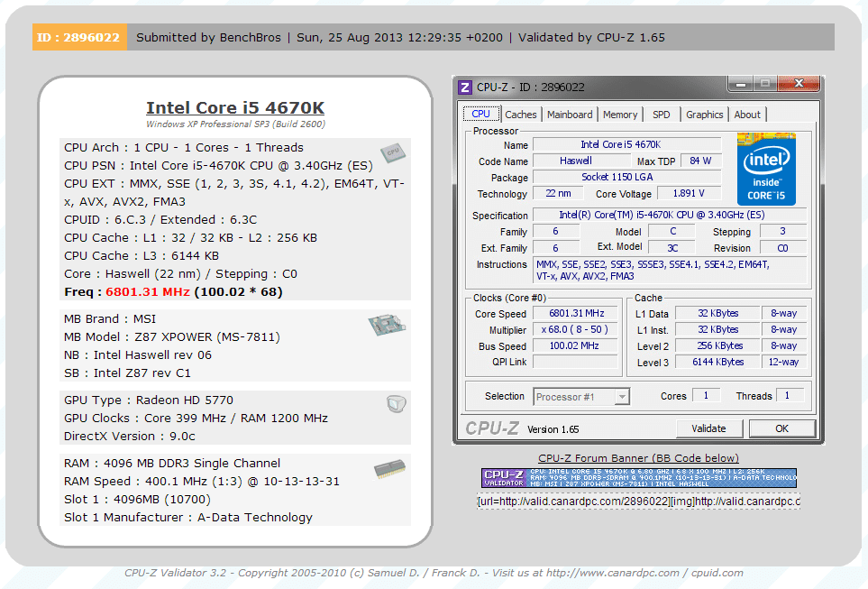Viewport: 868px width, 589px height.
Task: Click the Core Speed value 6801.31 MHz
Action: tap(576, 314)
